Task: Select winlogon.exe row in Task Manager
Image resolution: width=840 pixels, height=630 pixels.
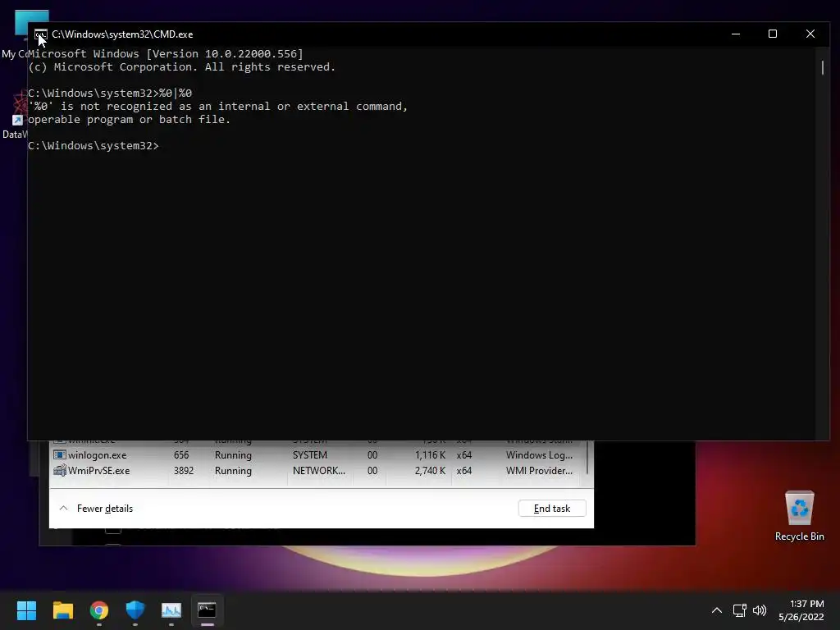Action: coord(316,454)
